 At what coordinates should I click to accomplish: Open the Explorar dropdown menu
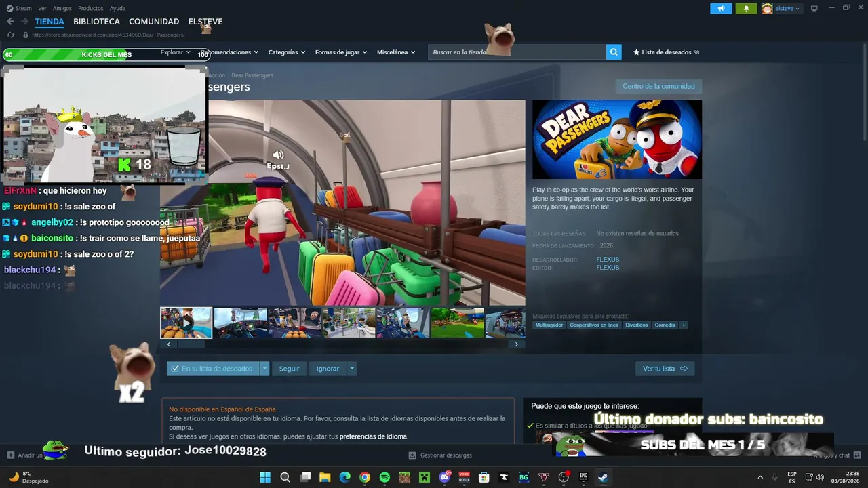(x=176, y=52)
